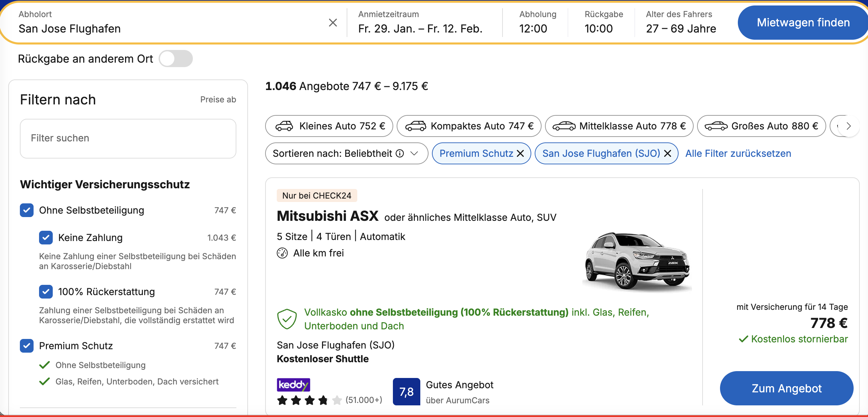Click the kilometer gauge icon beside Alle km frei

coord(282,253)
